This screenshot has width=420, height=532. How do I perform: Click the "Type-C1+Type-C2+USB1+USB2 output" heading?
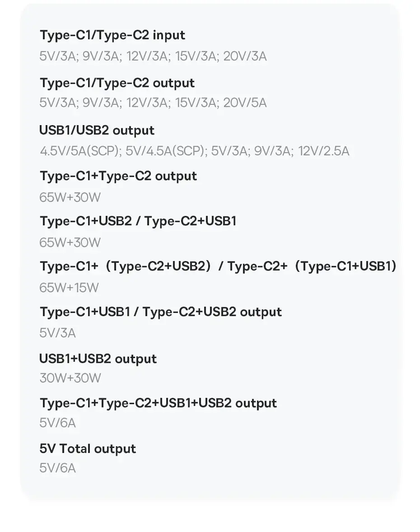[158, 403]
